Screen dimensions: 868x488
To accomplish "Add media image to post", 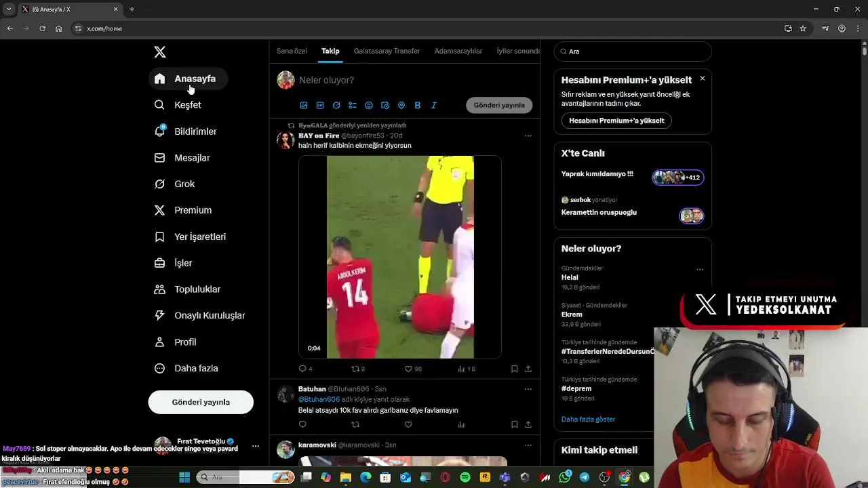I will click(x=304, y=105).
